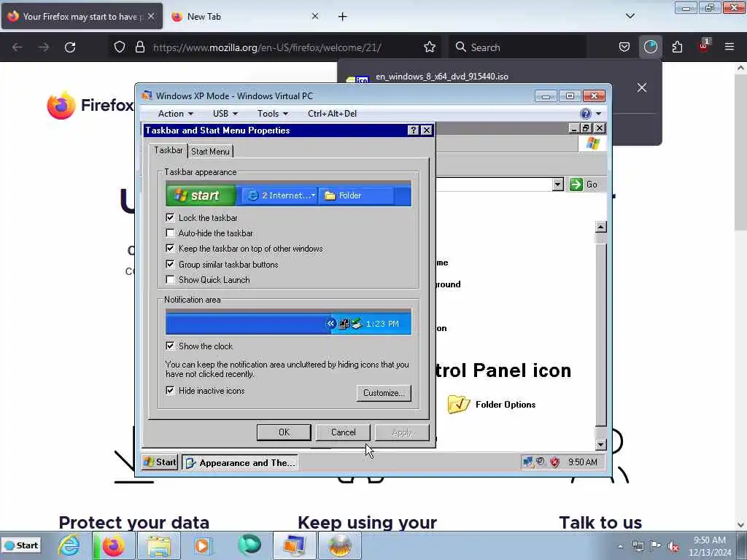Click the Firefox page scrollbar up arrow
This screenshot has width=747, height=560.
(x=740, y=68)
